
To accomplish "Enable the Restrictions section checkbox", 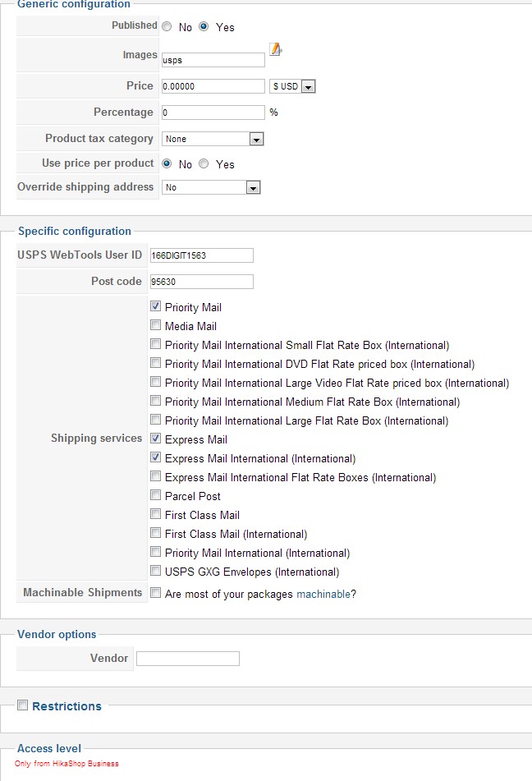I will pos(23,705).
